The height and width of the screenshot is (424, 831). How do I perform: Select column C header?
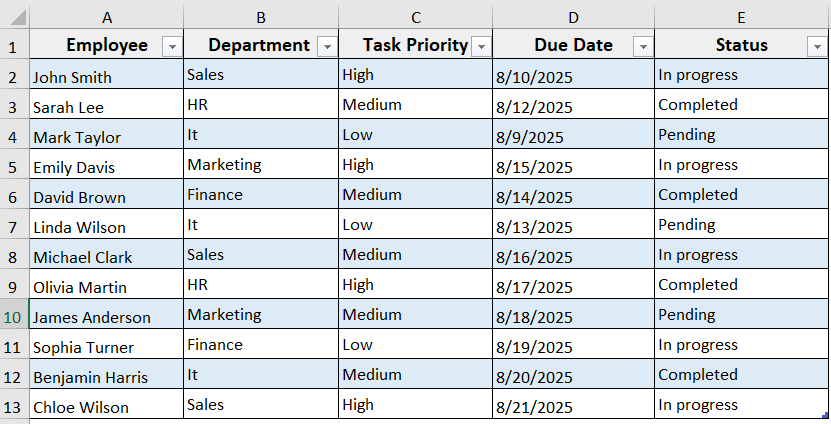(x=415, y=17)
